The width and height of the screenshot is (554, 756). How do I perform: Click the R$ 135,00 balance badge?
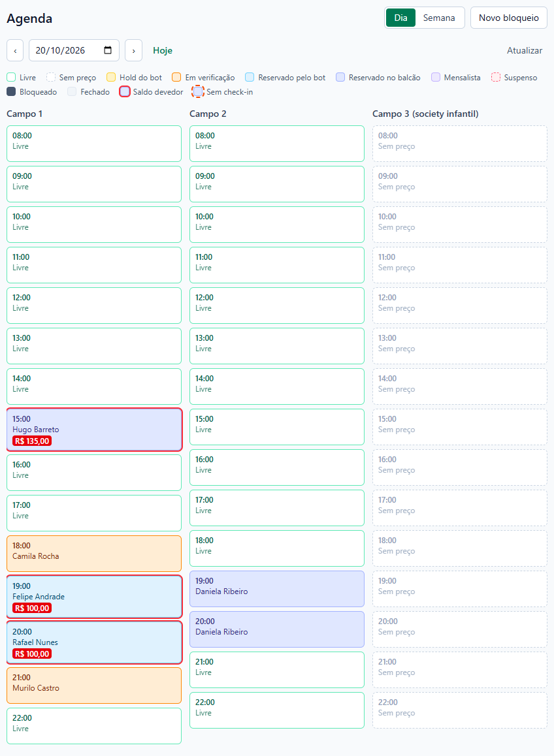pos(32,441)
